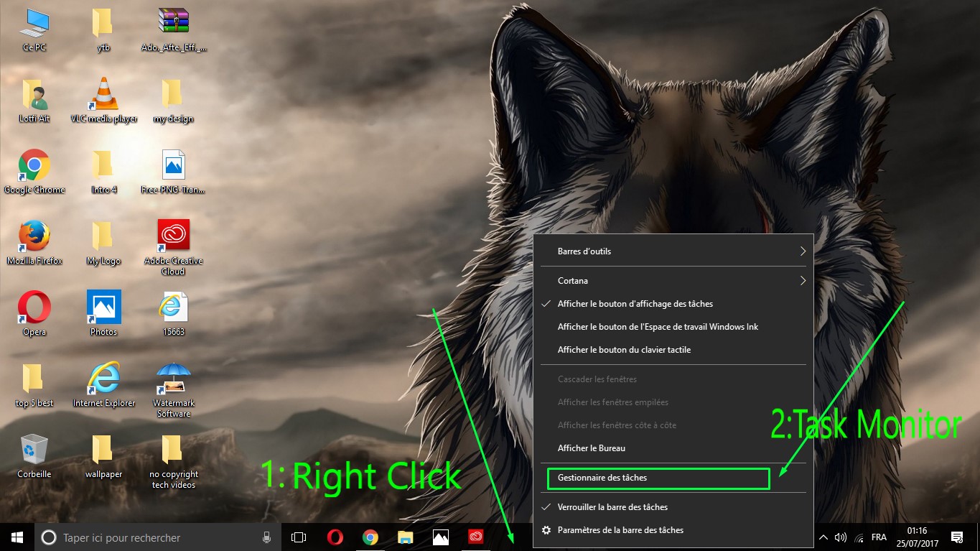Click the Wi-Fi network tray icon

click(859, 537)
